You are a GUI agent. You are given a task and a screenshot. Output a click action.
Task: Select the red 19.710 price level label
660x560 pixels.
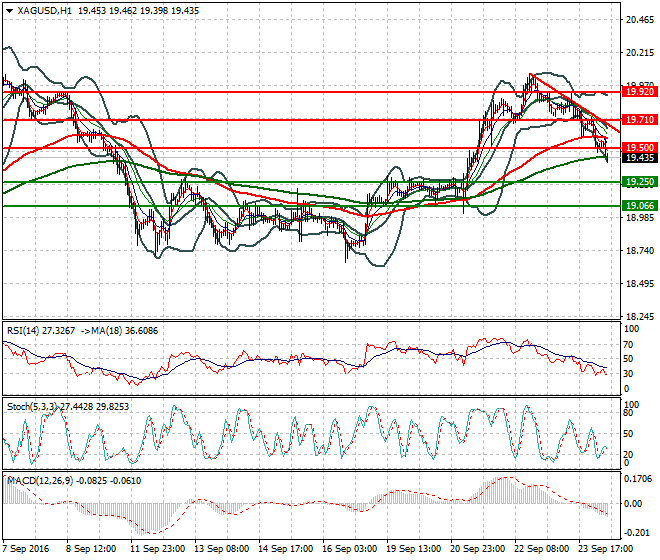[x=640, y=120]
